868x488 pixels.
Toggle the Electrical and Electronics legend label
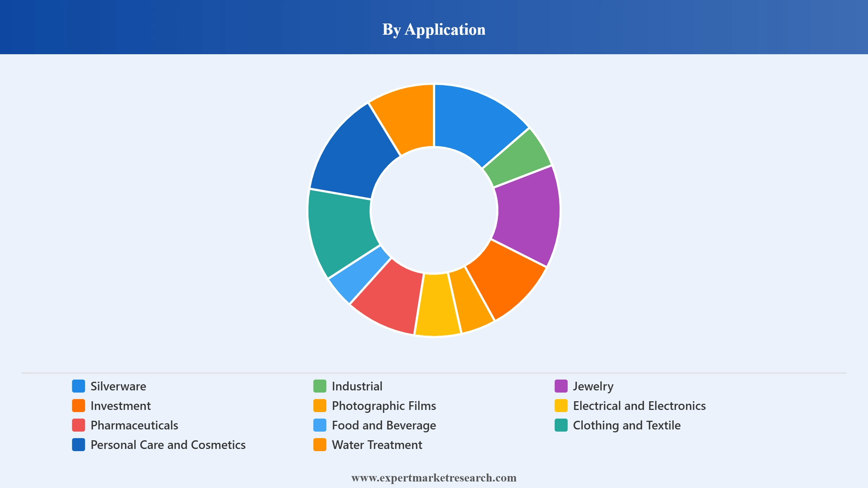click(639, 406)
